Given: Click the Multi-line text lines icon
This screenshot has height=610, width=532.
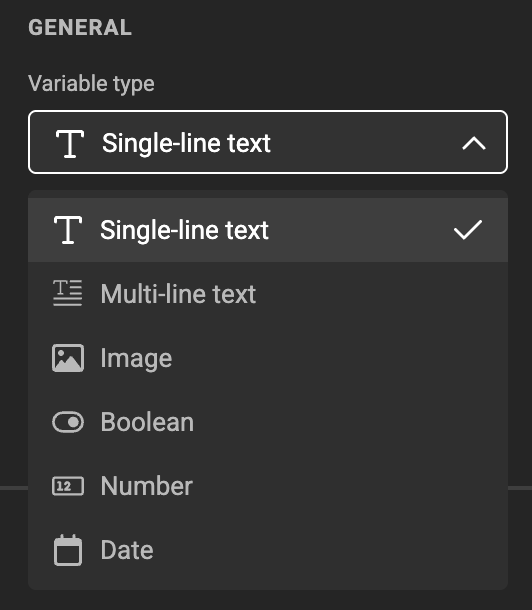Looking at the screenshot, I should [x=68, y=293].
